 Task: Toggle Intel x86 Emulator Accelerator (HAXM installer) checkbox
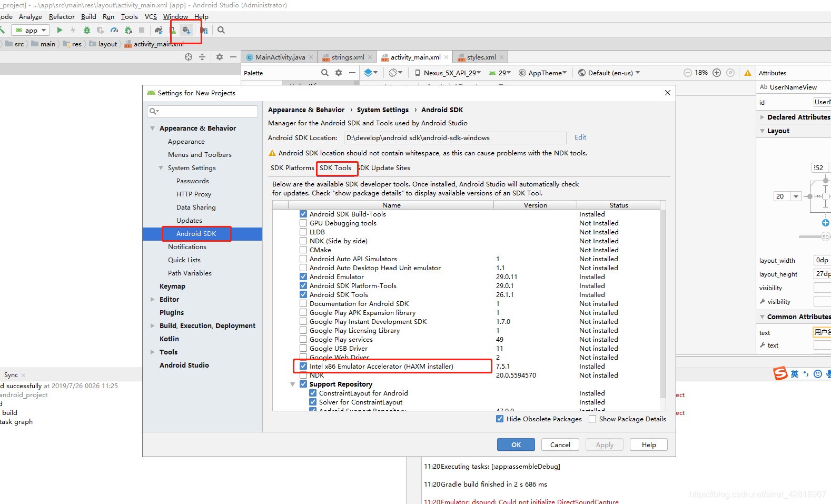pos(303,366)
